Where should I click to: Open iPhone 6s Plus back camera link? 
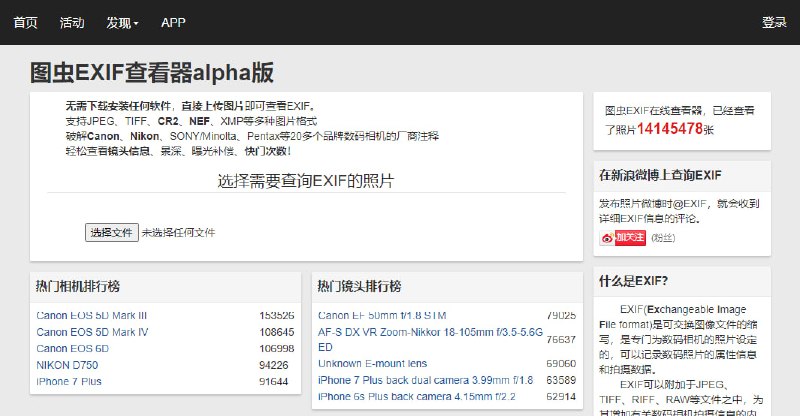(417, 397)
